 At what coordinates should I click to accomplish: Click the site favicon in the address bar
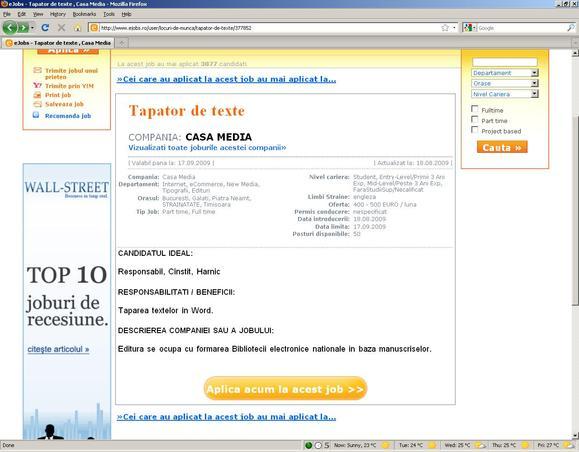pos(94,28)
